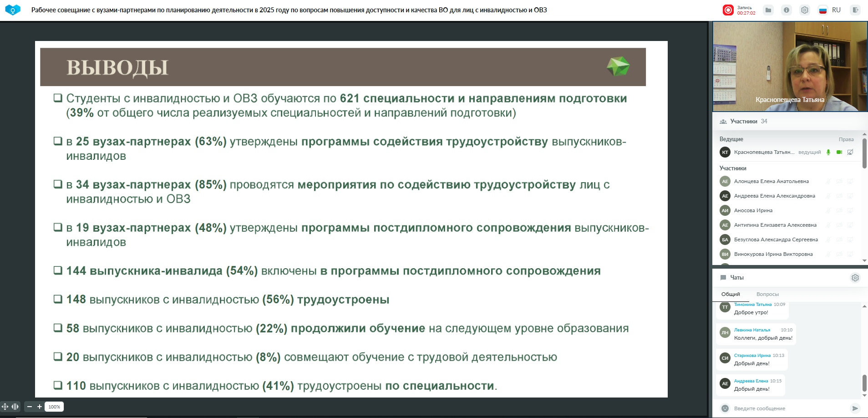
Task: Click the emoji smiley in message box
Action: [725, 408]
